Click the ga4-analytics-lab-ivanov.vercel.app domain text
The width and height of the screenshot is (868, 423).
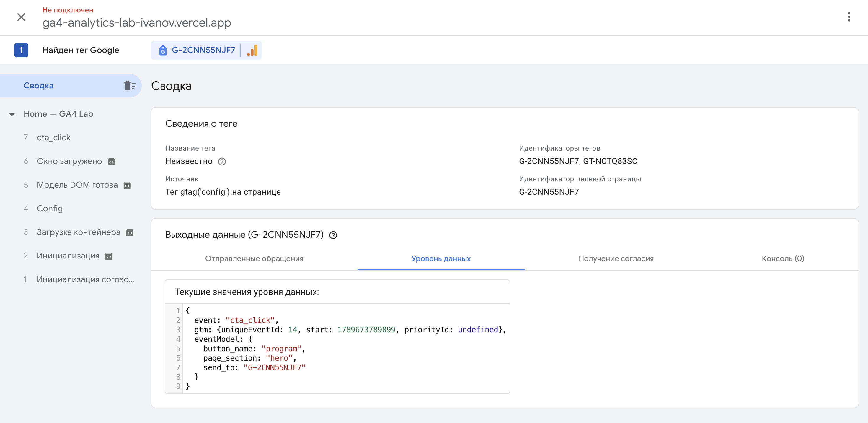[x=136, y=22]
